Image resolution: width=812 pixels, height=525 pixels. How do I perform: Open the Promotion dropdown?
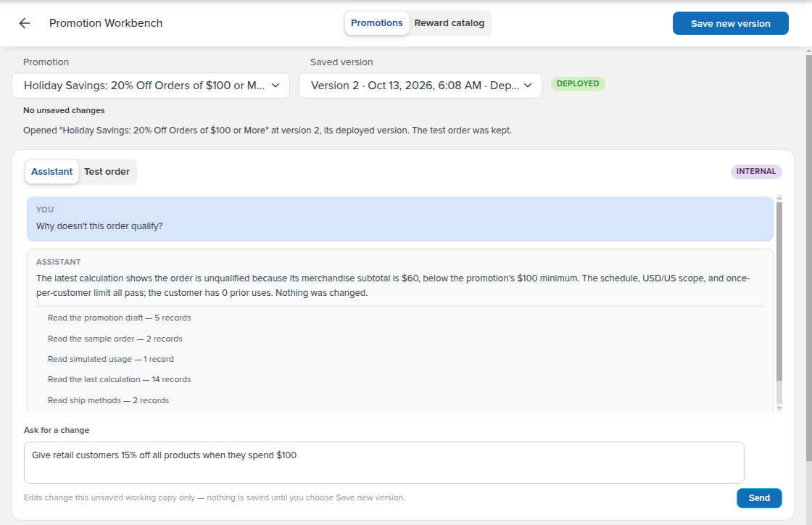coord(151,86)
